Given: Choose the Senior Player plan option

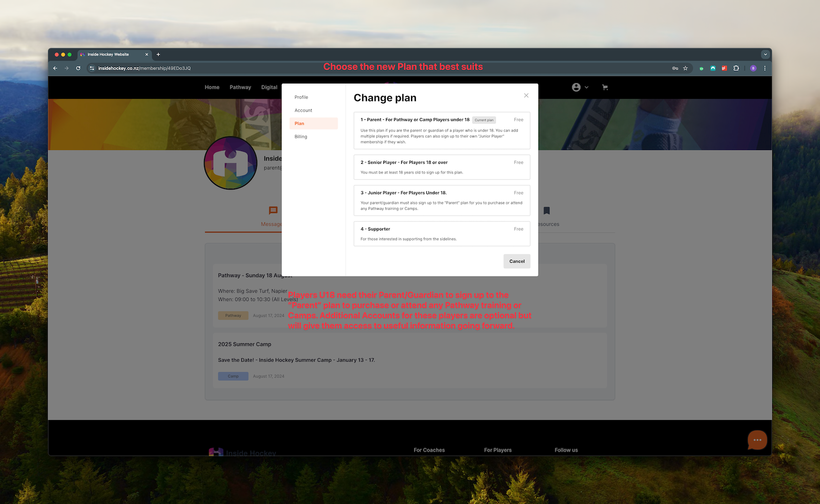Looking at the screenshot, I should (442, 167).
